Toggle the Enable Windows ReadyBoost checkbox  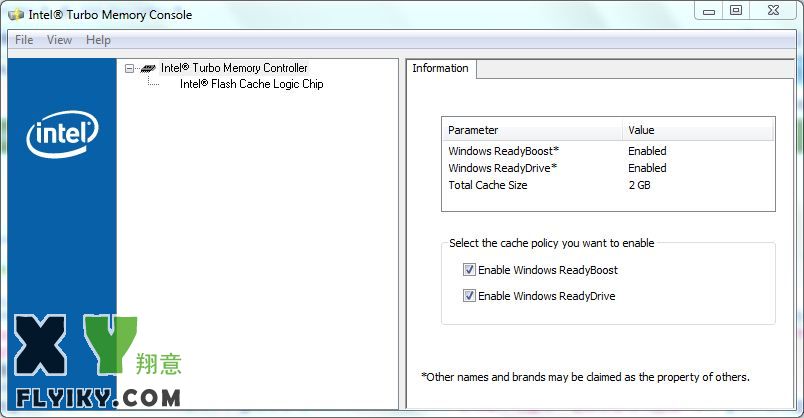point(469,270)
